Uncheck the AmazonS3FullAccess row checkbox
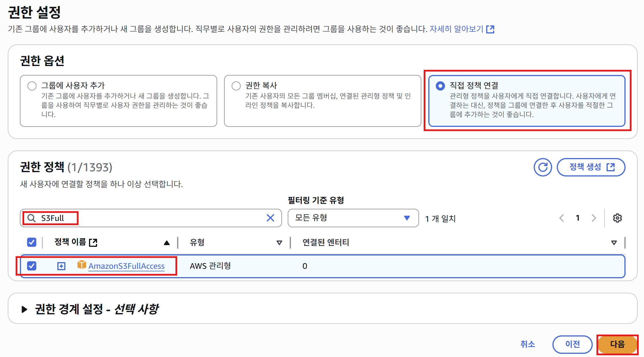 pyautogui.click(x=32, y=266)
